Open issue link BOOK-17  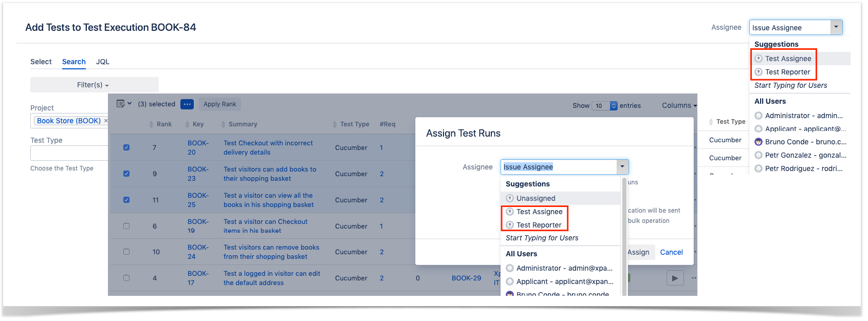198,278
